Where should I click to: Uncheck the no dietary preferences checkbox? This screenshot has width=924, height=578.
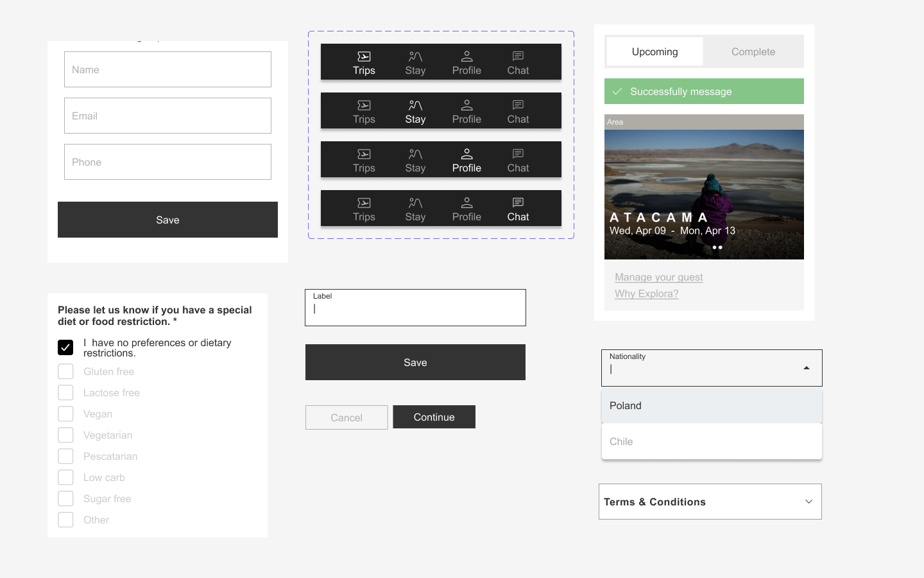click(65, 347)
